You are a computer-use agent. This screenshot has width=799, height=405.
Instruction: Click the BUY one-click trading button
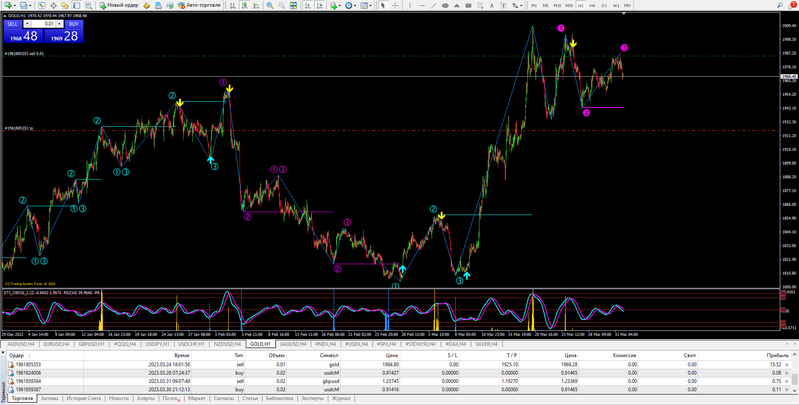(74, 24)
